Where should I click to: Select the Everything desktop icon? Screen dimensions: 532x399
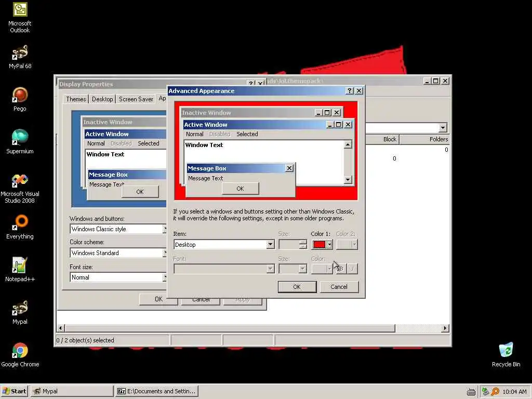pos(20,227)
